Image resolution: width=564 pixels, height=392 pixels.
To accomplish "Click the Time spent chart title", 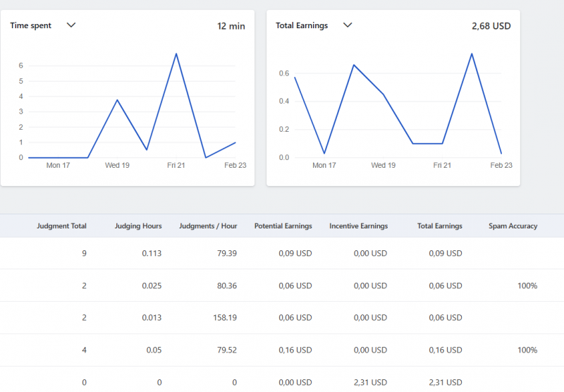I will pyautogui.click(x=31, y=25).
